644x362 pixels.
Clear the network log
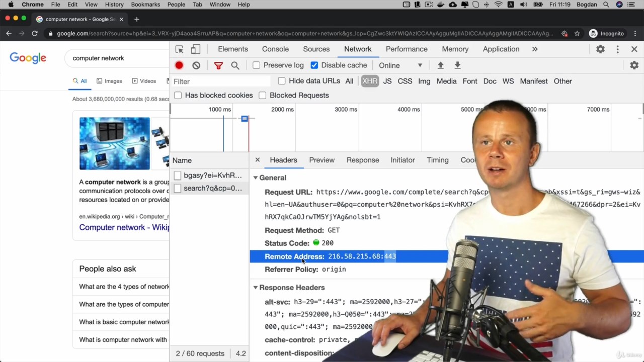pyautogui.click(x=196, y=65)
